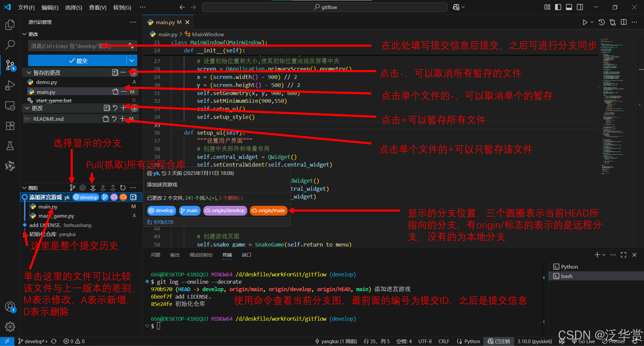This screenshot has width=644, height=346.
Task: Click the blue 提交 commit button
Action: (78, 61)
